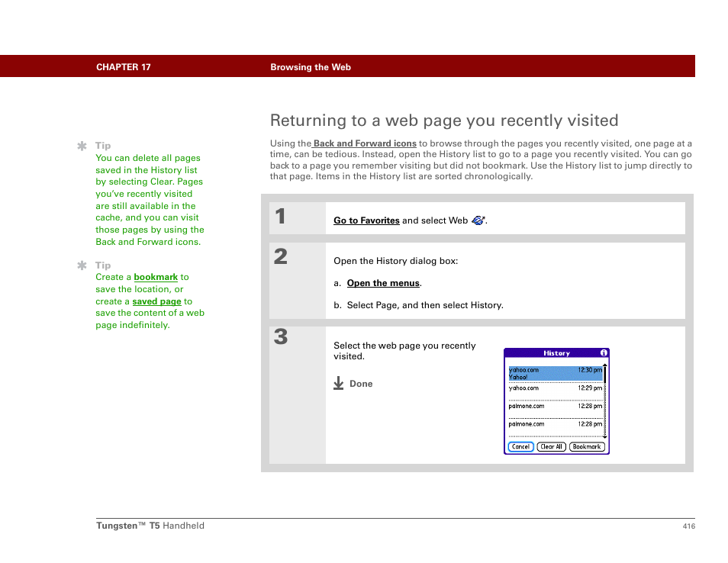Click the Bookmark button in History dialog
Viewport: 728px width, 563px height.
pos(587,446)
